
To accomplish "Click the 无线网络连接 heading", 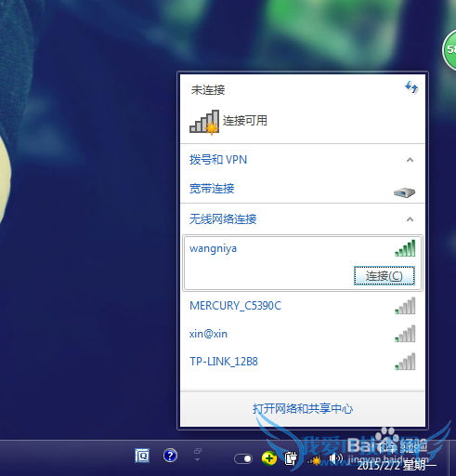I will 223,219.
